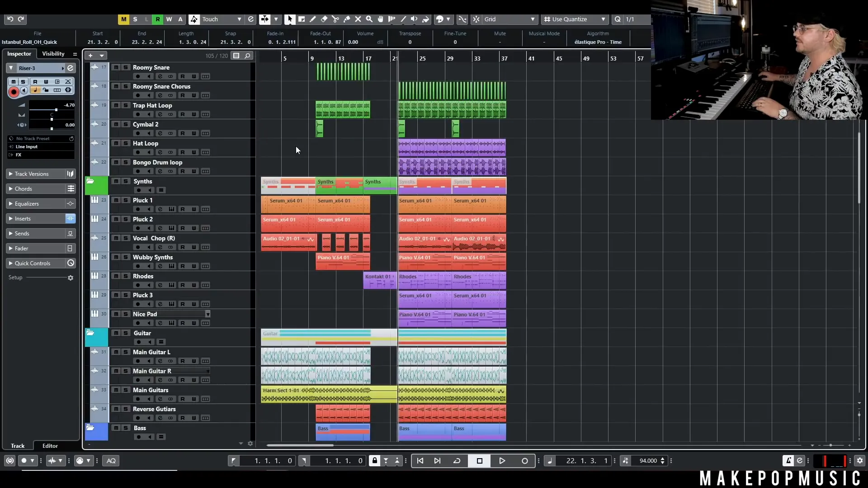Solo the Trap Hat Loop track
Image resolution: width=868 pixels, height=488 pixels.
pyautogui.click(x=126, y=105)
